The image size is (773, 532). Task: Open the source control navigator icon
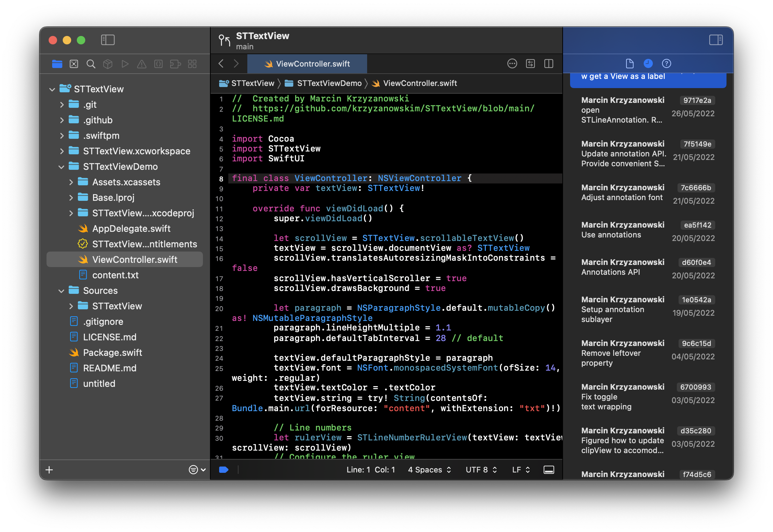(x=74, y=64)
